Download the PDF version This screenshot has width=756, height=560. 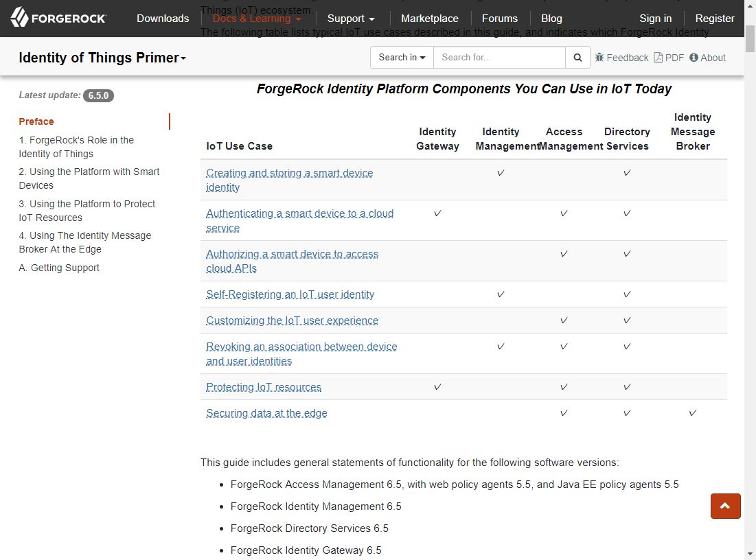[x=669, y=58]
